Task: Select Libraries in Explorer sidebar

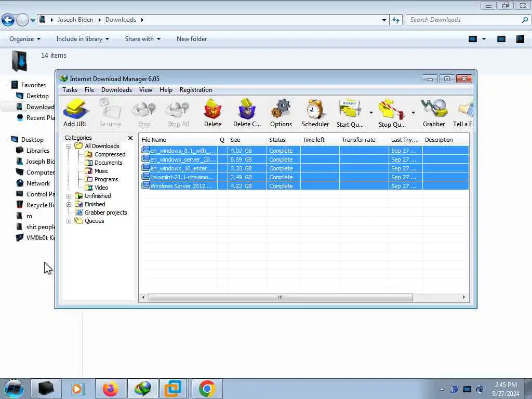Action: pos(33,151)
